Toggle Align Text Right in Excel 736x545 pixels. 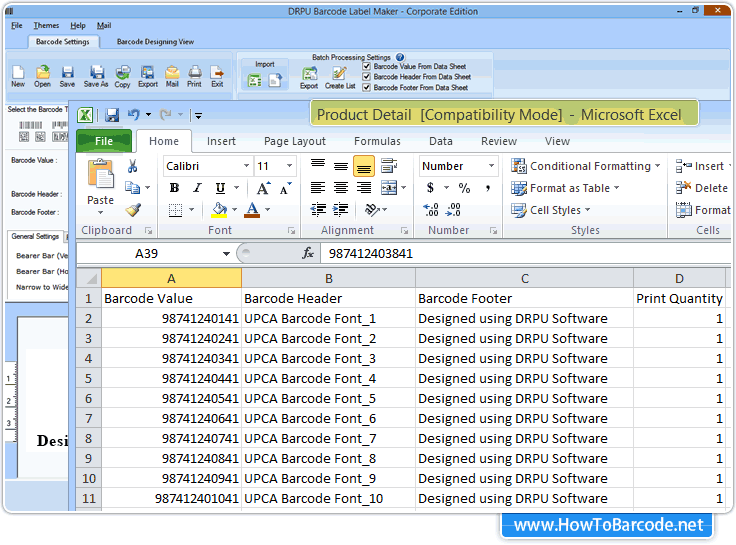pos(364,188)
